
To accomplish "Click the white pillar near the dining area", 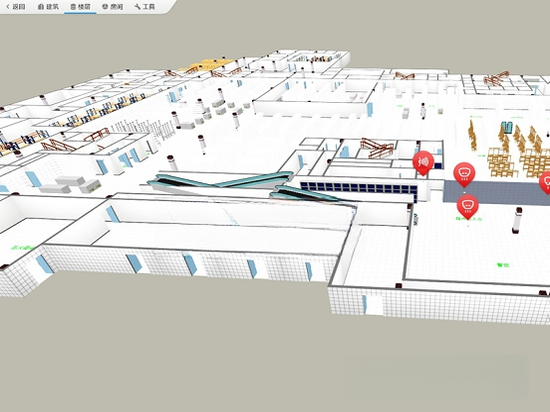I will [x=517, y=220].
